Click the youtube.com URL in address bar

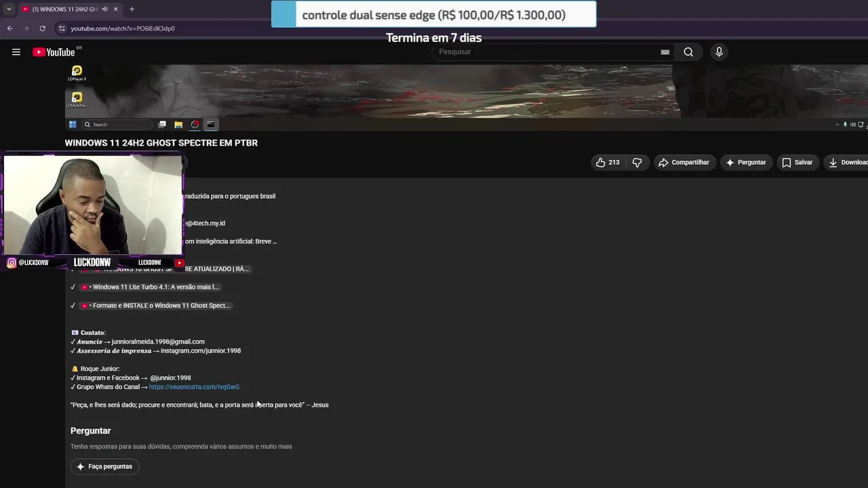(x=123, y=28)
